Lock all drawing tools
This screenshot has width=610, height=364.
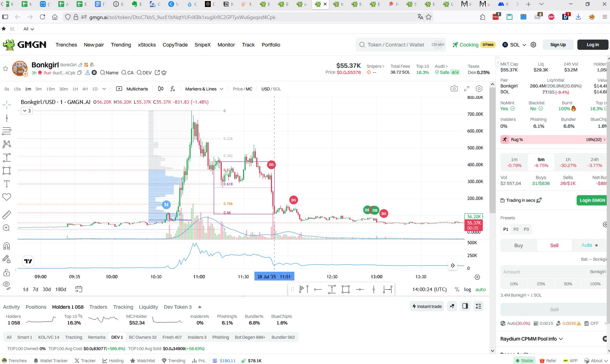click(x=7, y=272)
